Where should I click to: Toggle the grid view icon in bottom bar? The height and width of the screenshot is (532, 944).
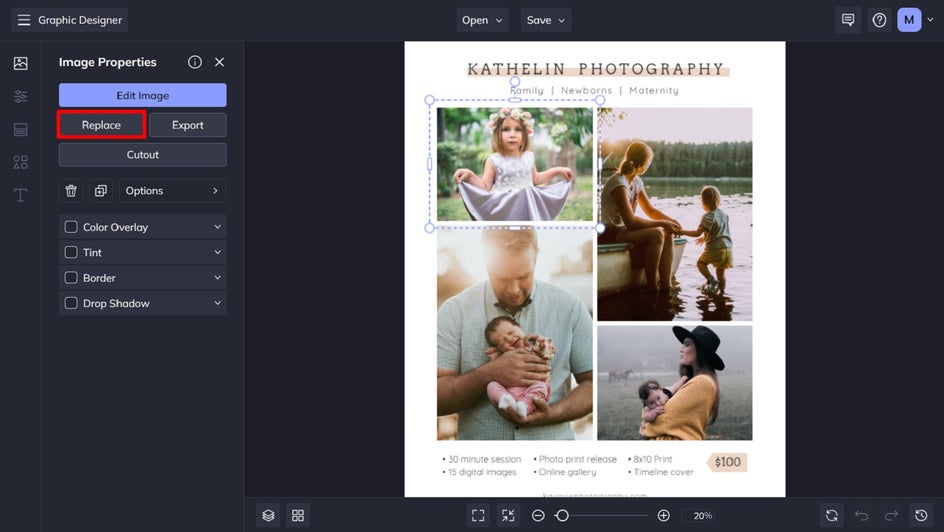(298, 515)
